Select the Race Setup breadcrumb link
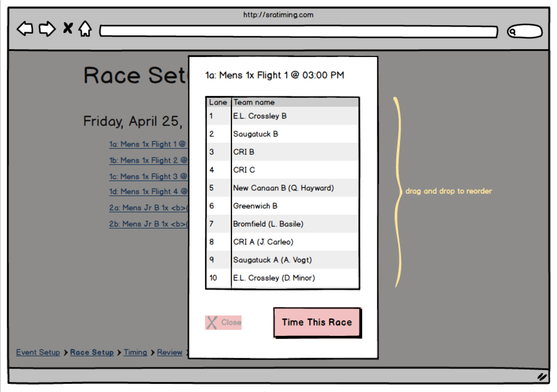 point(92,352)
